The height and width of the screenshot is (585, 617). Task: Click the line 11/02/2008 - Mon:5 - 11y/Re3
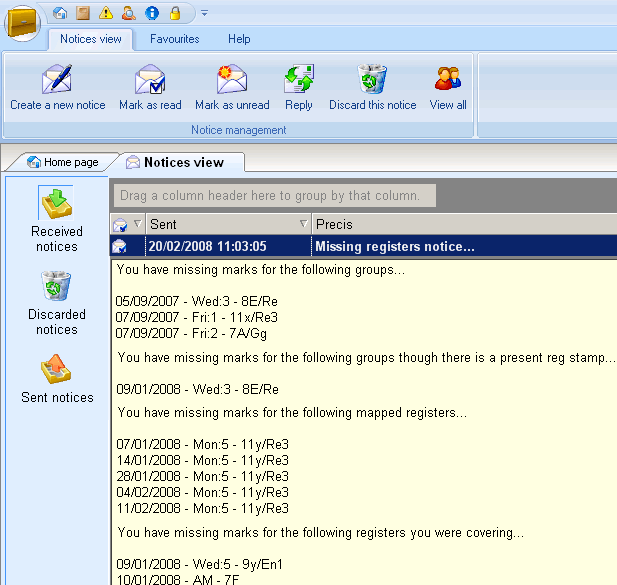(x=203, y=509)
